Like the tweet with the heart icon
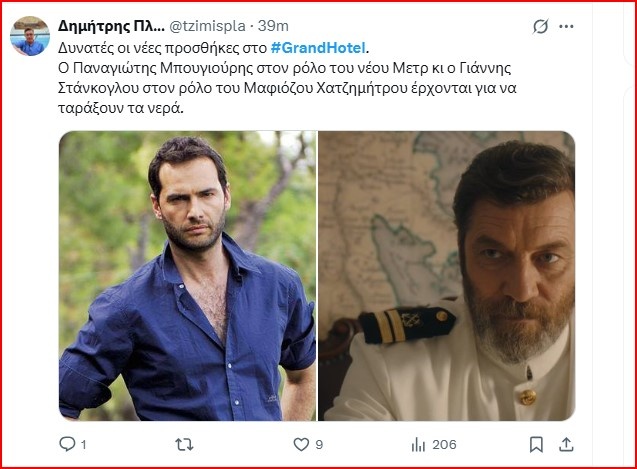The image size is (637, 469). click(300, 443)
